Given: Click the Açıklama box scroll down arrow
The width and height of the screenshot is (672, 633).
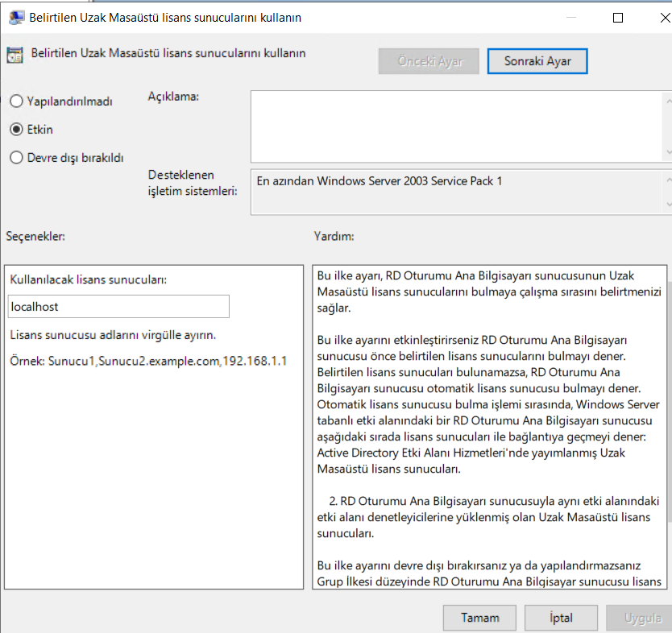Looking at the screenshot, I should (668, 152).
